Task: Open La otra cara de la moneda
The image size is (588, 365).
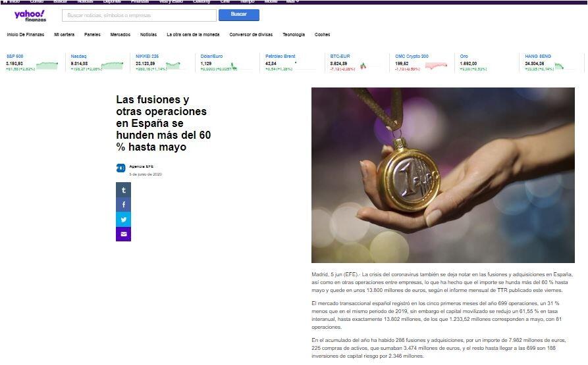Action: click(x=193, y=34)
